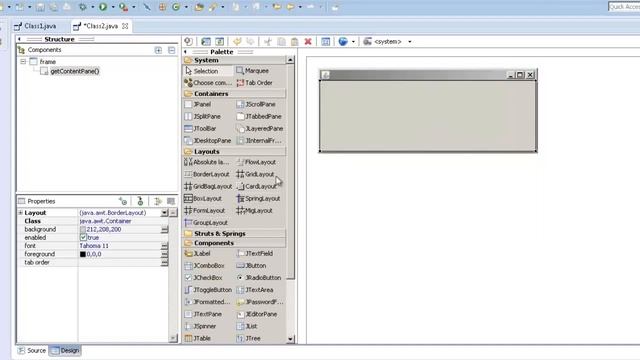
Task: Select getContentPane() in component tree
Action: click(x=75, y=71)
